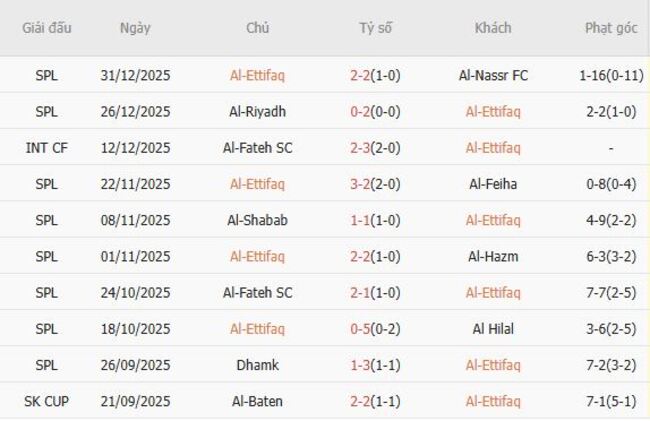Select the Al-Baten home team
650x421 pixels.
click(x=257, y=401)
